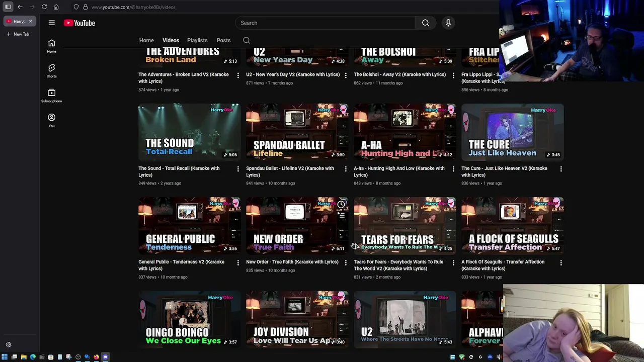The height and width of the screenshot is (362, 644).
Task: Open Tears For Fears Everybody Wants title
Action: click(398, 265)
